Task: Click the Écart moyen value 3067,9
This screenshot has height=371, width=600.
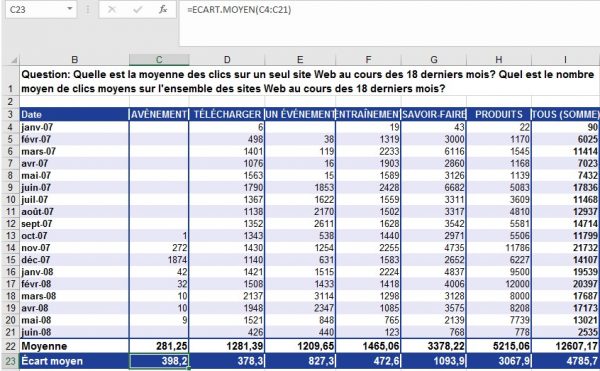Action: pyautogui.click(x=499, y=361)
